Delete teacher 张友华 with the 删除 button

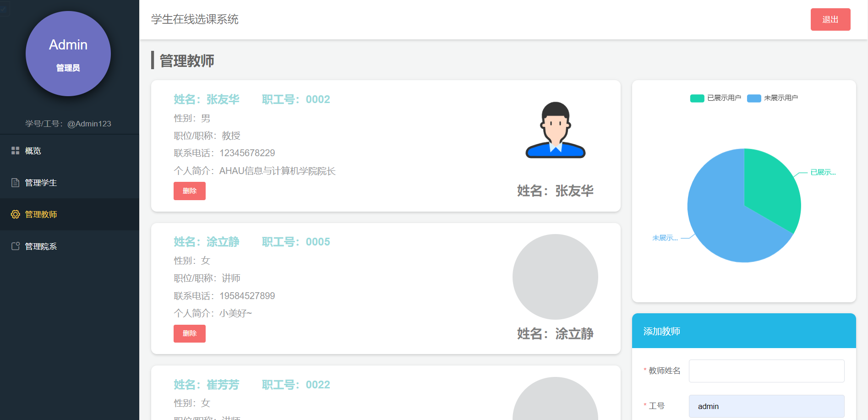[190, 191]
